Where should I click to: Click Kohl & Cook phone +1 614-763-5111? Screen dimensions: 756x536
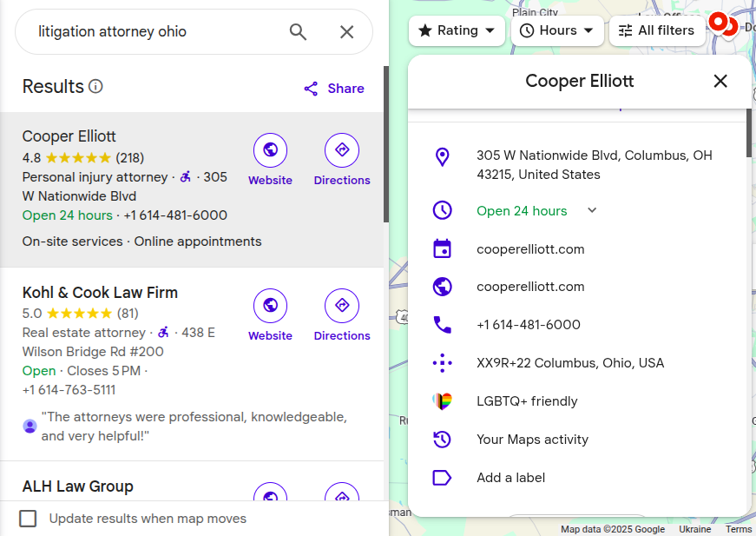pos(69,390)
